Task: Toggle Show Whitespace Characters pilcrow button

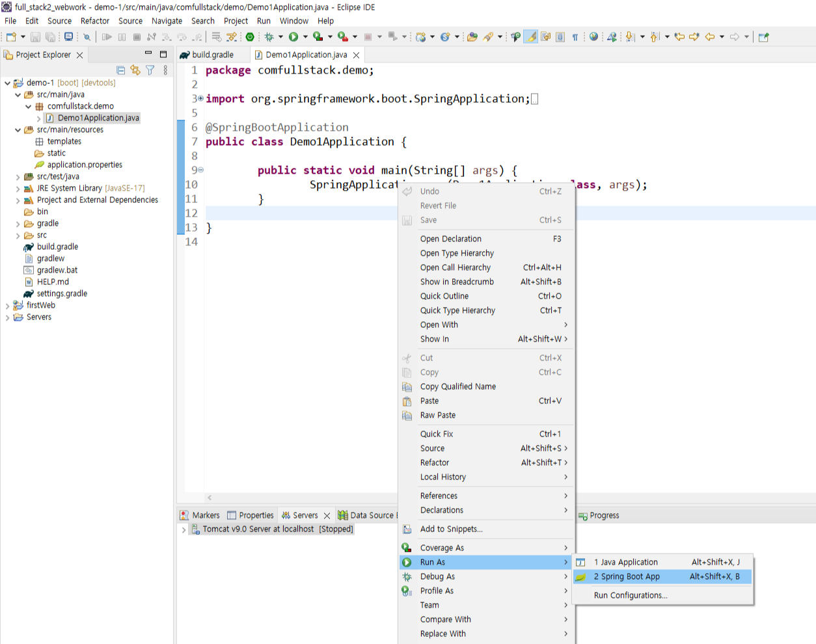Action: pos(575,37)
